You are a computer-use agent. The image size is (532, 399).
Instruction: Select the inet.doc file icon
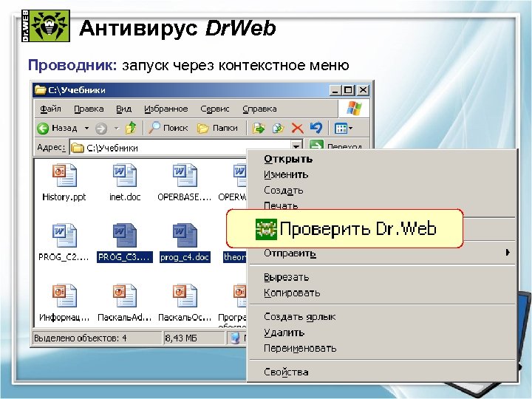(125, 175)
